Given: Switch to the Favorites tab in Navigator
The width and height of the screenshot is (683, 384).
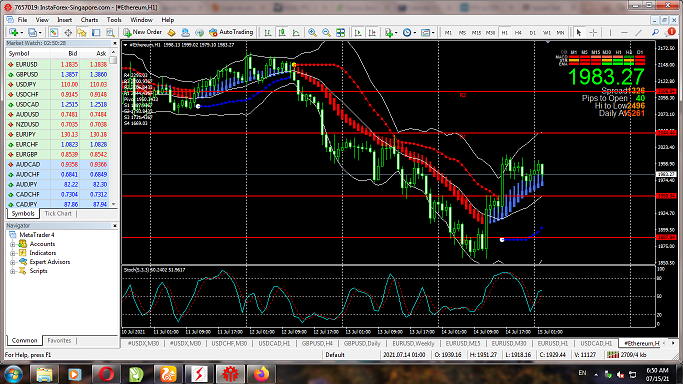Looking at the screenshot, I should (59, 340).
